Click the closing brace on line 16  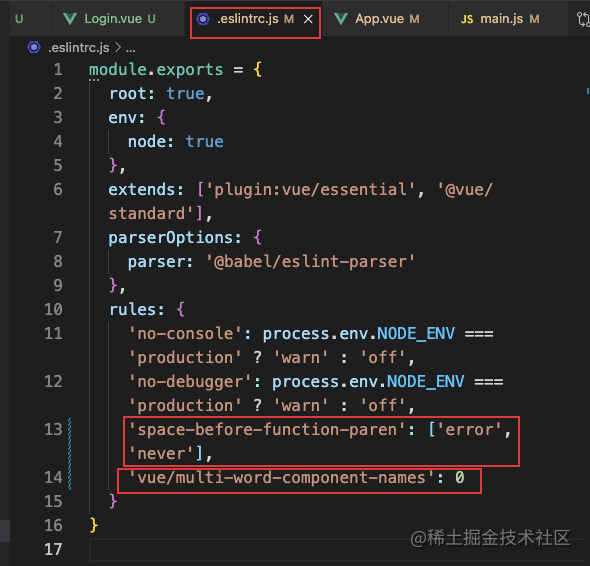(94, 525)
